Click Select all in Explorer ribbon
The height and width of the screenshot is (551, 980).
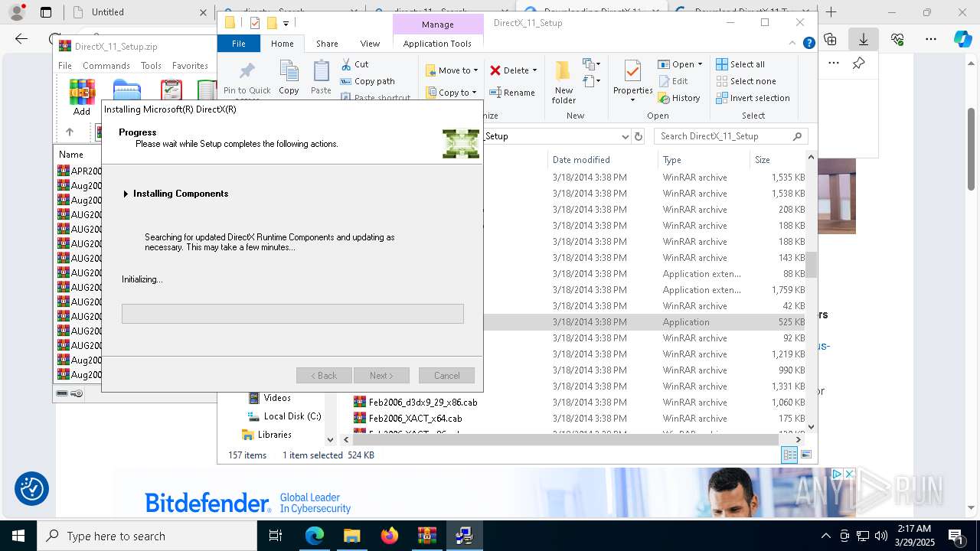click(740, 64)
